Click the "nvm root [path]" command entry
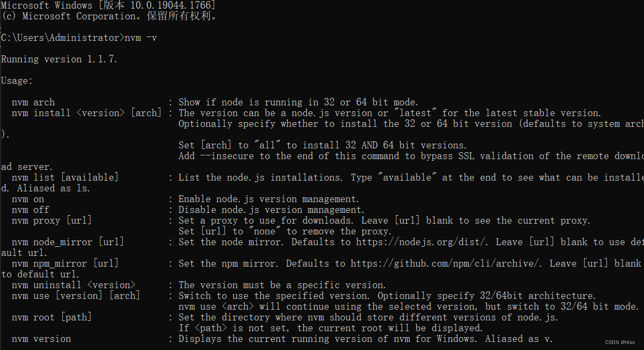 pyautogui.click(x=51, y=317)
